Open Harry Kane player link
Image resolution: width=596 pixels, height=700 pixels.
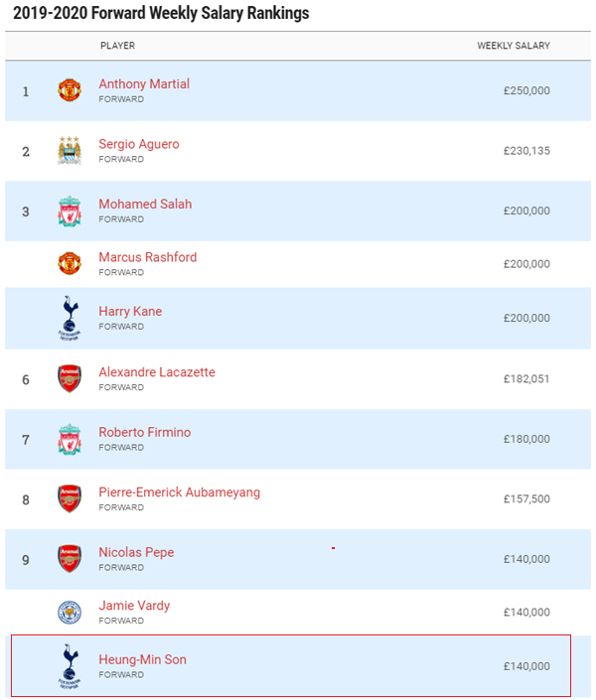point(130,311)
